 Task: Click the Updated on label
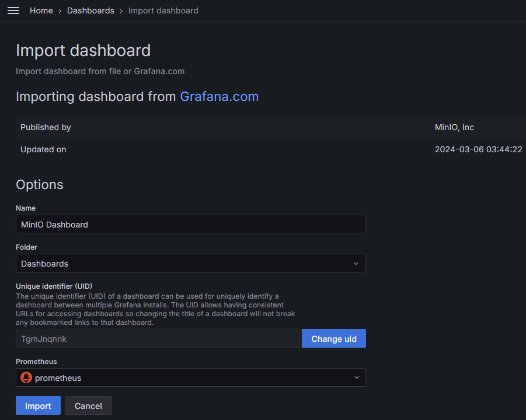43,149
